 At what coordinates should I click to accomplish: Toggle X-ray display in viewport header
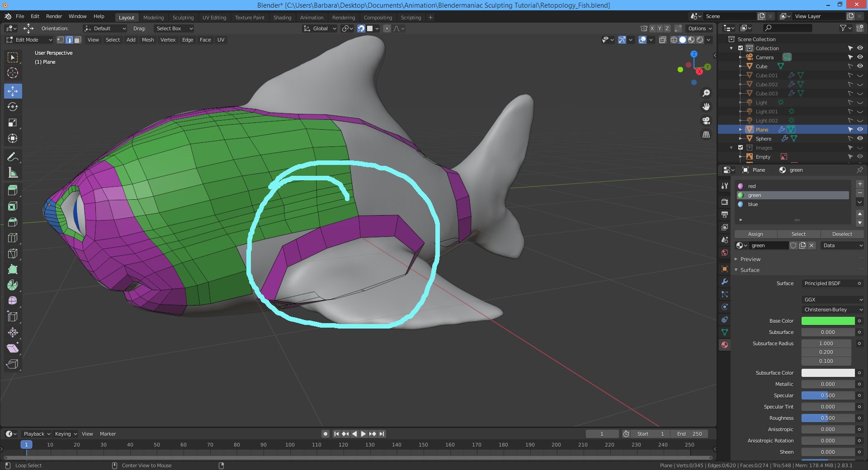point(663,40)
